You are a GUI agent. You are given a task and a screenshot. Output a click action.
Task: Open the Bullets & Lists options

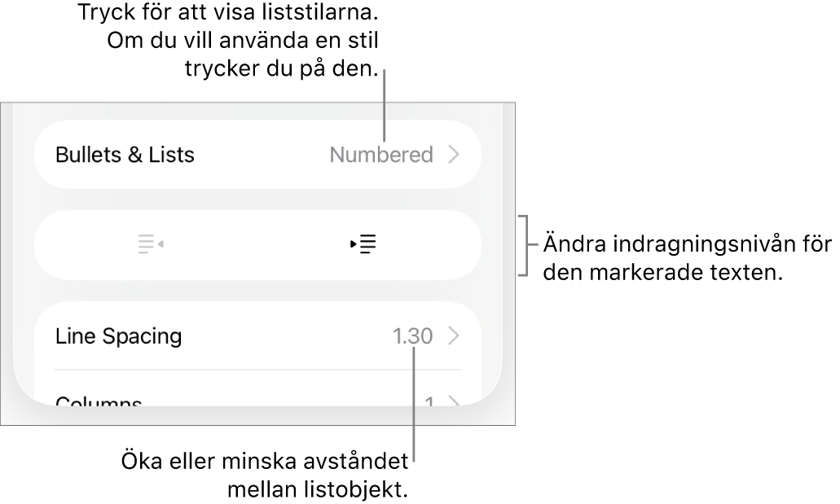pyautogui.click(x=257, y=155)
